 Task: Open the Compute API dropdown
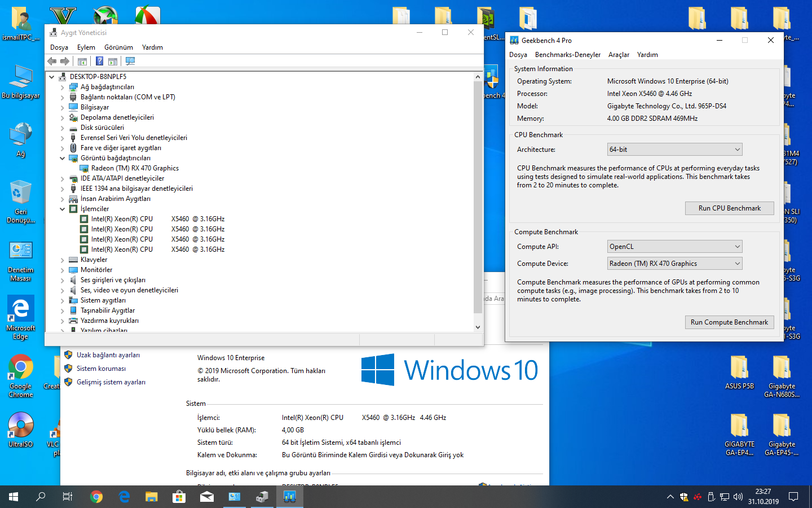pos(674,247)
